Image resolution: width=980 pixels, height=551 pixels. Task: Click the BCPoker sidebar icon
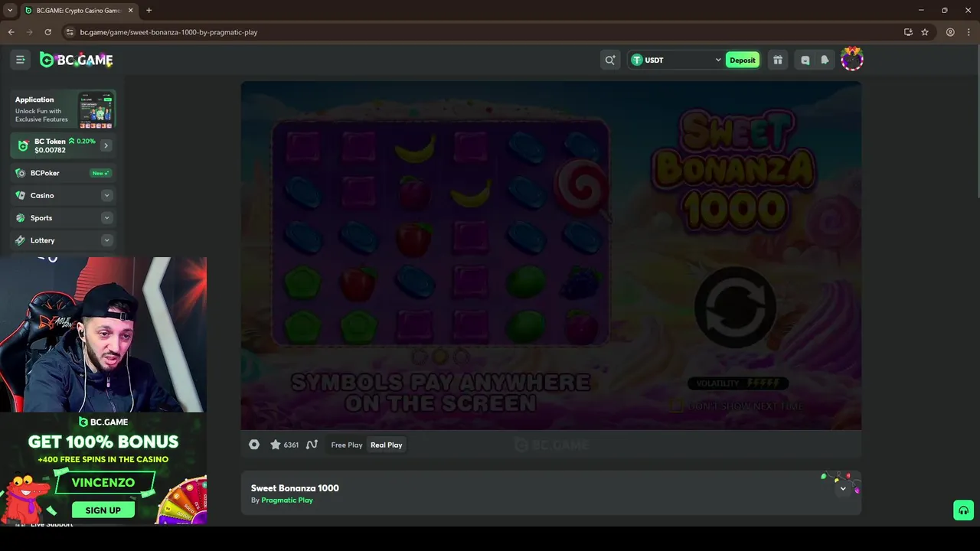[x=21, y=173]
